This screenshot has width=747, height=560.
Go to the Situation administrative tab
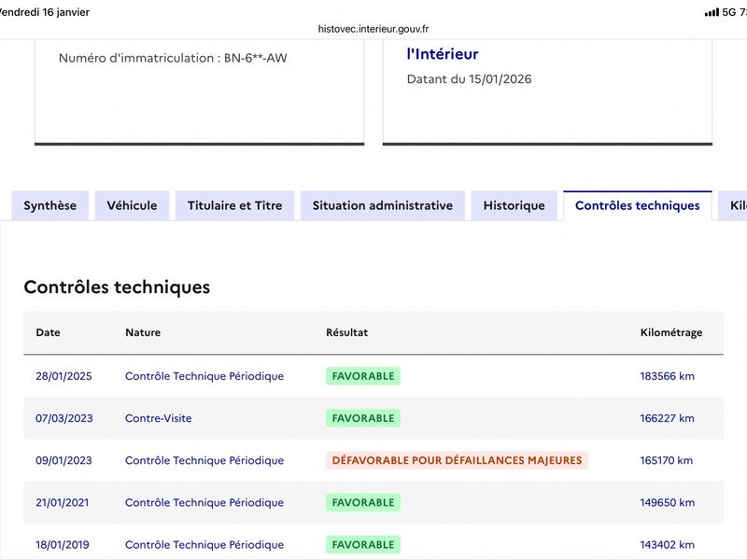coord(382,205)
